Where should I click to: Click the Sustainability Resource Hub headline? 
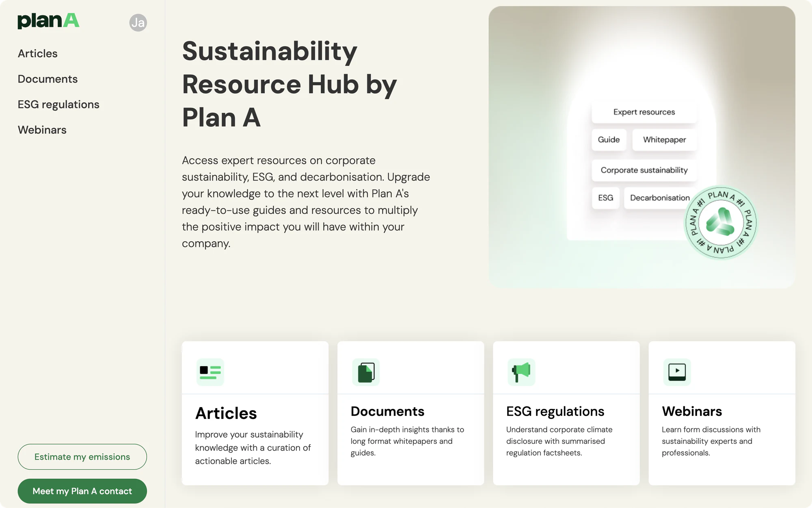[x=289, y=84]
